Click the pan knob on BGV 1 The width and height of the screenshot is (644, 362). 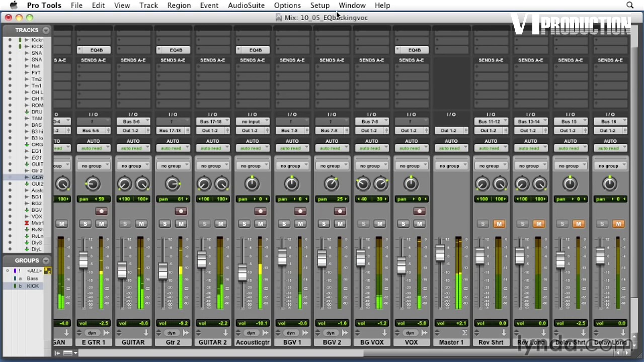292,184
